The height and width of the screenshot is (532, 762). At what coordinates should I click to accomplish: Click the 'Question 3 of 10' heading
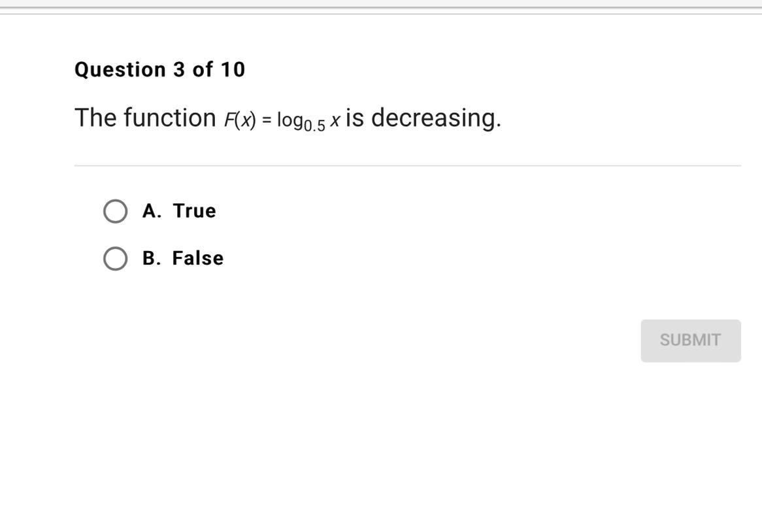pos(160,69)
